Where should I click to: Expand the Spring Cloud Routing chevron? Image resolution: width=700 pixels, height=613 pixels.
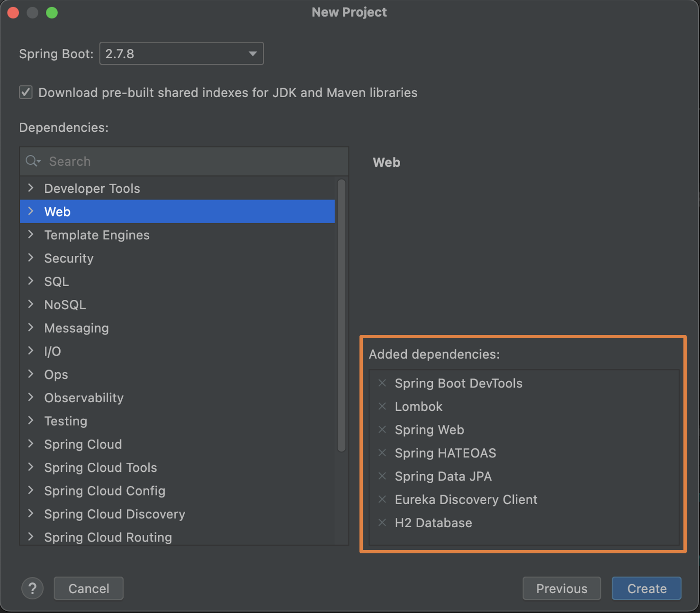click(x=31, y=536)
